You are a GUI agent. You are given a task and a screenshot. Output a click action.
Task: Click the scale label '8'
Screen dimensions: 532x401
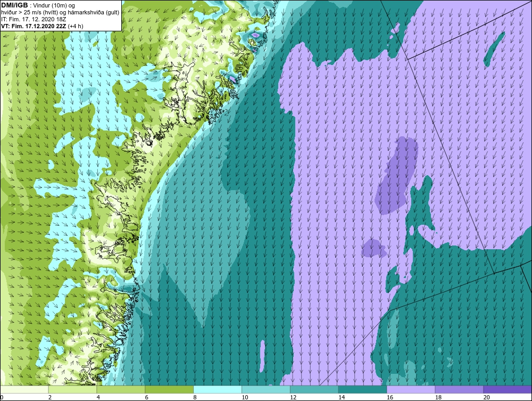coord(195,397)
